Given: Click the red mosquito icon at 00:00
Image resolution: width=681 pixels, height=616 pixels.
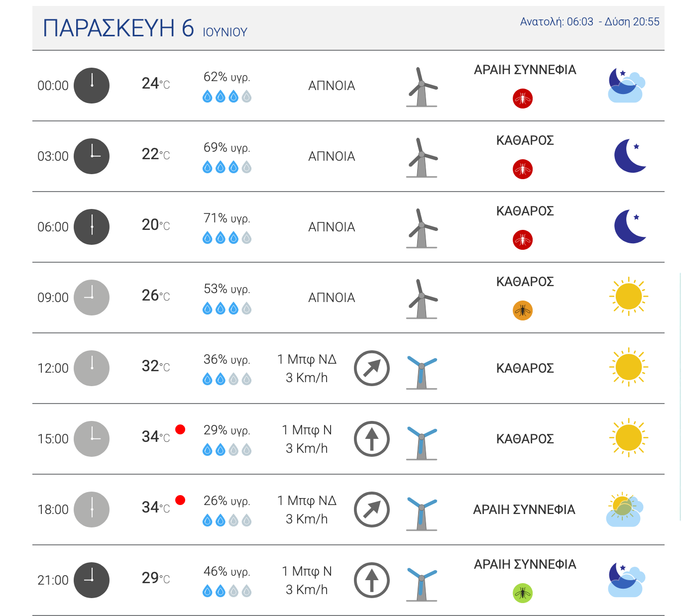Looking at the screenshot, I should 523,99.
